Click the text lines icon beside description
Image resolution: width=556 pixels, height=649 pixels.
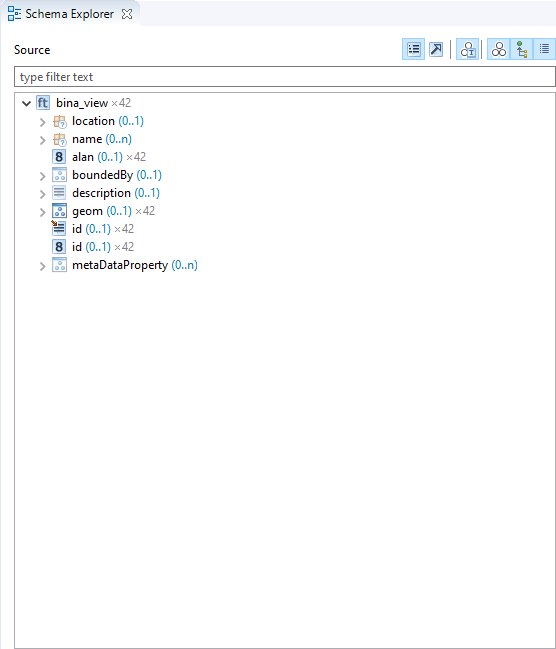(x=59, y=193)
